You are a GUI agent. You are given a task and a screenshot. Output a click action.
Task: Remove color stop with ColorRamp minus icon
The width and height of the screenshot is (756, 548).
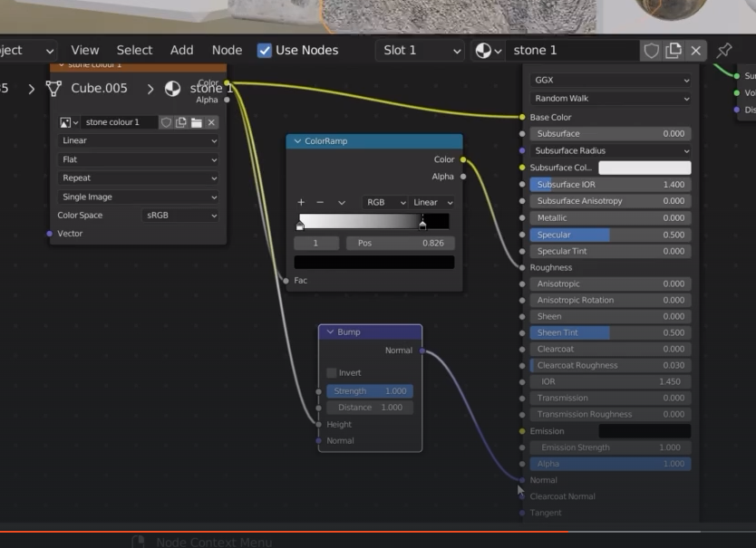[320, 202]
